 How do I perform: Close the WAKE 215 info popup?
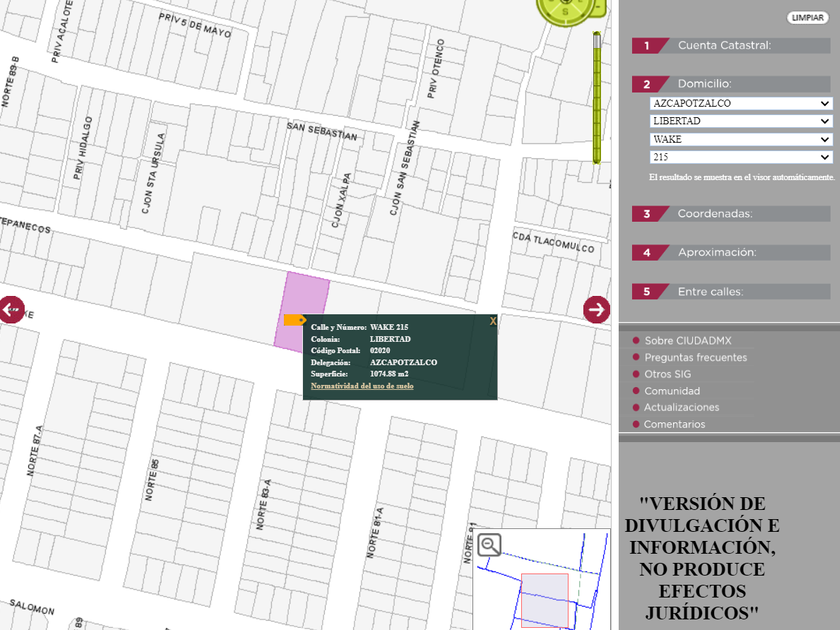(492, 321)
